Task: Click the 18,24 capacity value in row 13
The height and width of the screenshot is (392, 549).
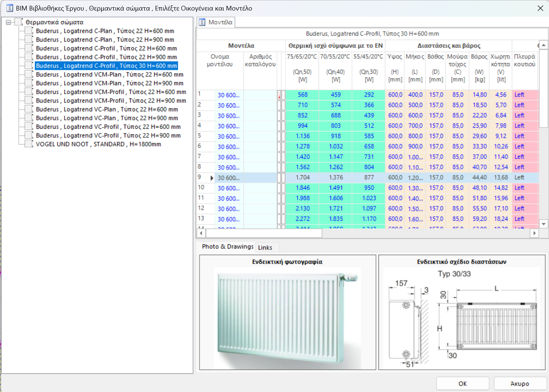Action: [501, 219]
